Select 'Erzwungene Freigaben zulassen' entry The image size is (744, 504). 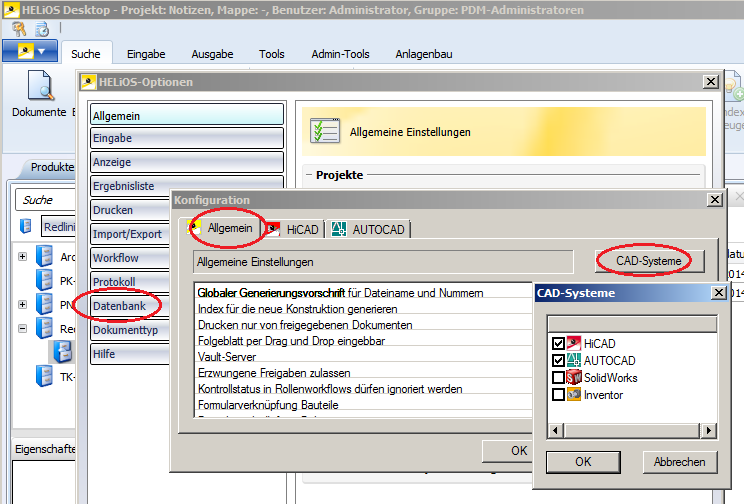(x=363, y=373)
